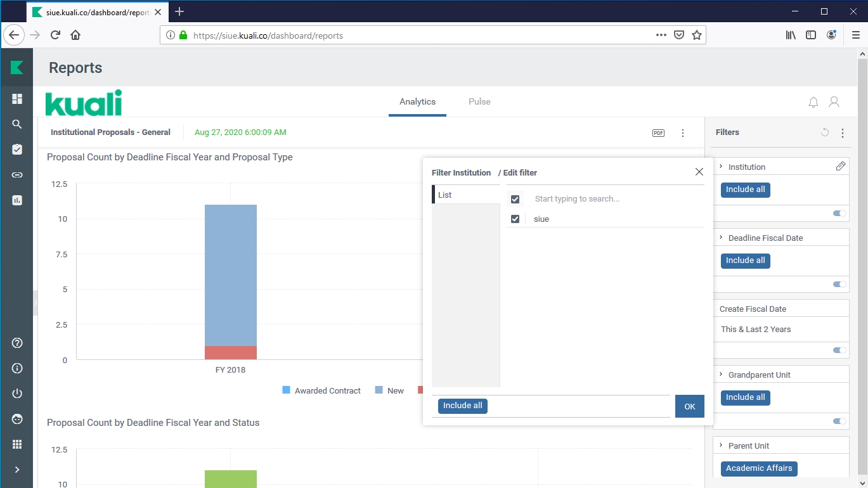Click the reset filters icon

(x=824, y=132)
